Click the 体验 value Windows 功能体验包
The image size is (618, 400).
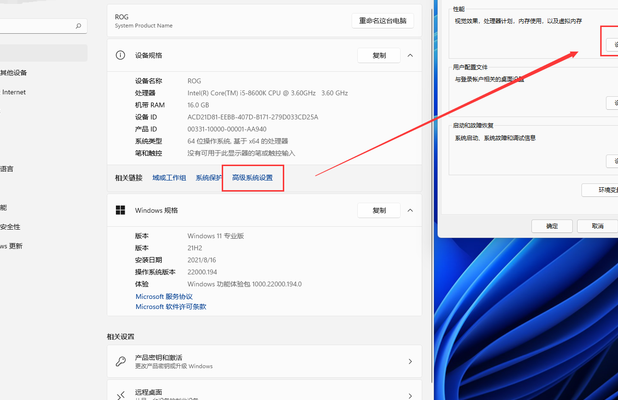click(x=244, y=284)
